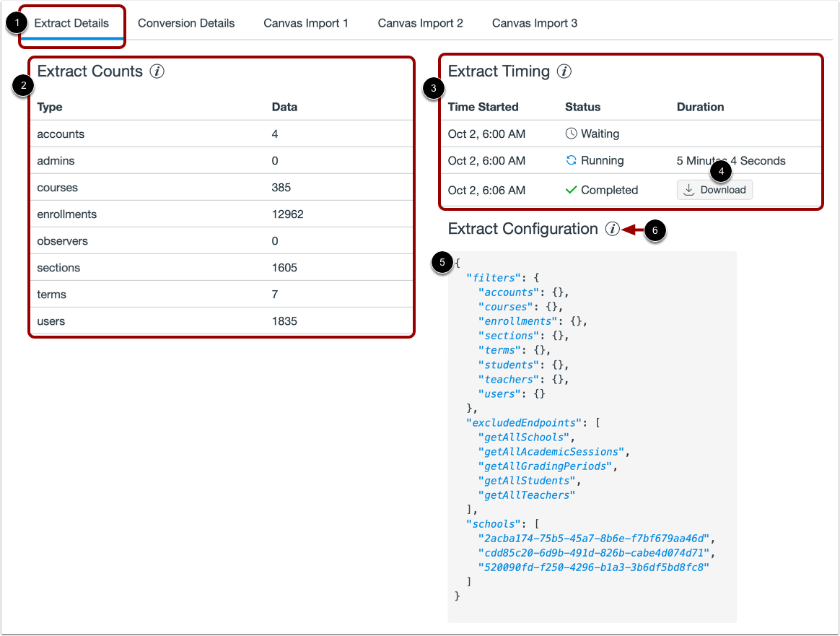
Task: Switch to the Extract Details tab
Action: point(71,23)
